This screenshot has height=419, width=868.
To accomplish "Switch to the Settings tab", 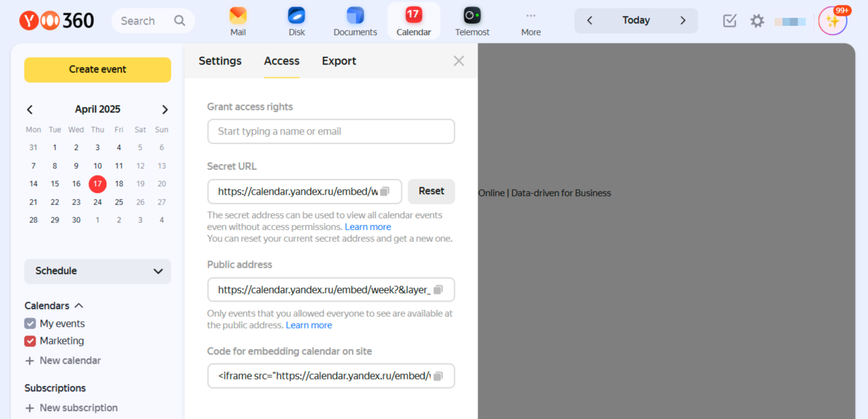I will click(x=220, y=61).
